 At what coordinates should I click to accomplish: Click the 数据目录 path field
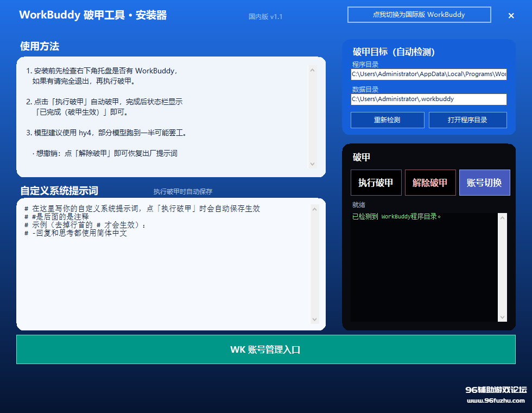point(428,99)
